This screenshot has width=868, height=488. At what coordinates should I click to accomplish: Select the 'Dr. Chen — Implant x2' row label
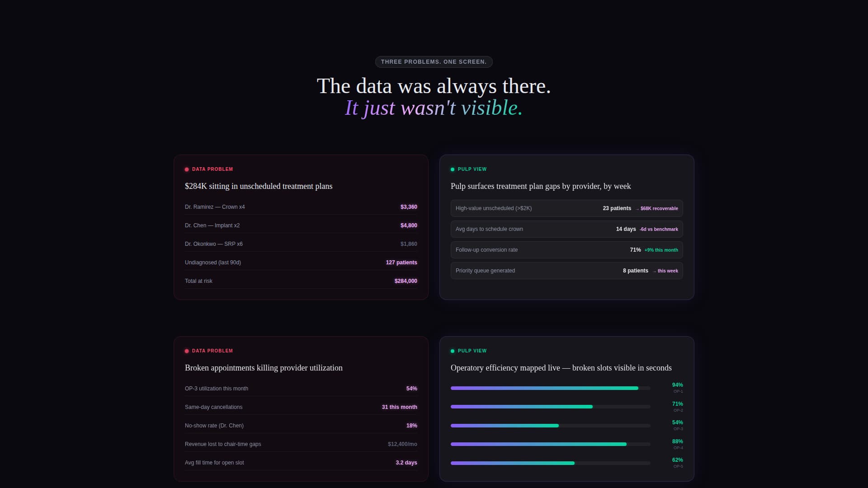(212, 225)
